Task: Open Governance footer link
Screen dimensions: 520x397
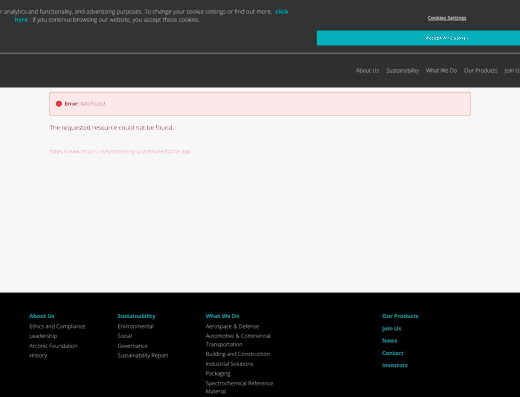Action: [x=132, y=346]
